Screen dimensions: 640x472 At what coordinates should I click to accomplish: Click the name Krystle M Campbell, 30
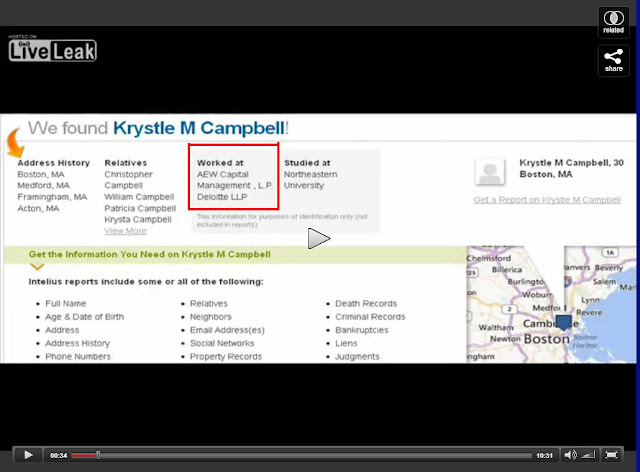pos(571,163)
